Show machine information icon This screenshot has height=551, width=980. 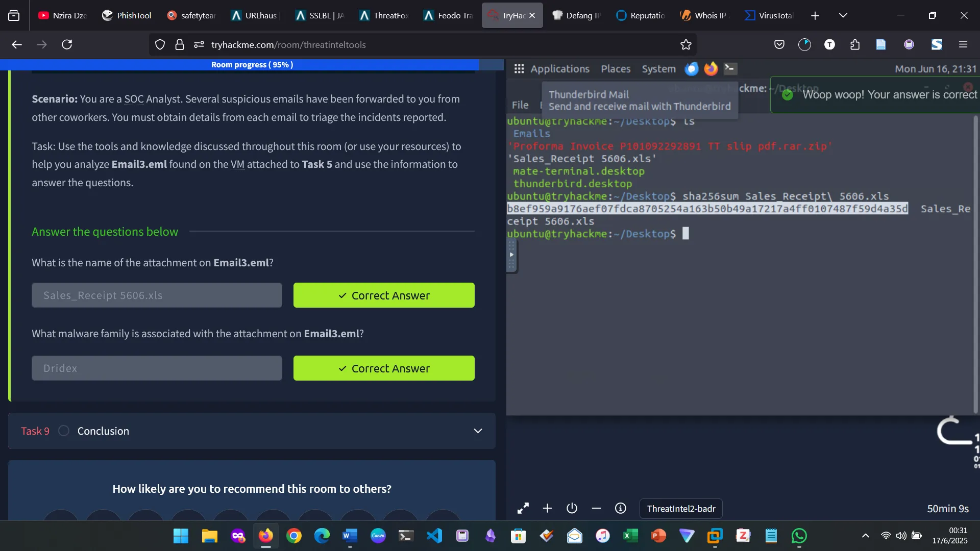[x=621, y=509]
